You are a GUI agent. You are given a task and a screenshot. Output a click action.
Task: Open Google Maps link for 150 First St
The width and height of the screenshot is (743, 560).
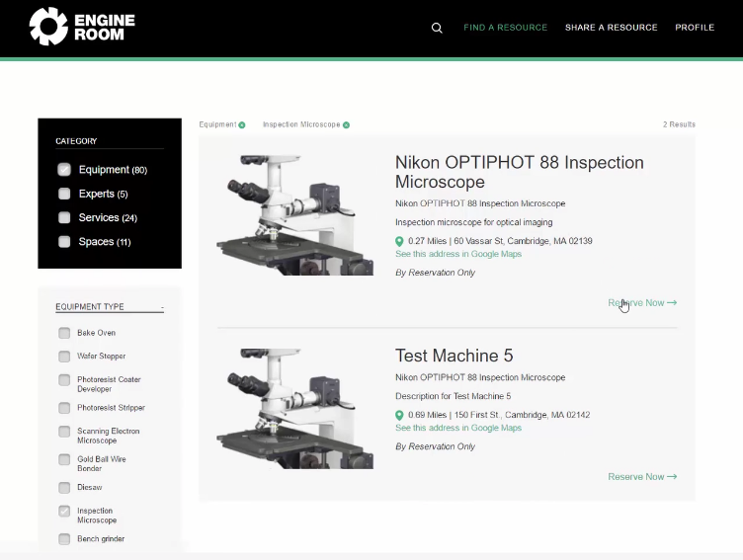pos(458,428)
